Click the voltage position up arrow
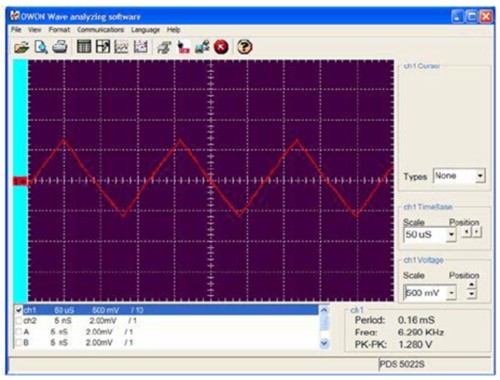 tap(472, 285)
